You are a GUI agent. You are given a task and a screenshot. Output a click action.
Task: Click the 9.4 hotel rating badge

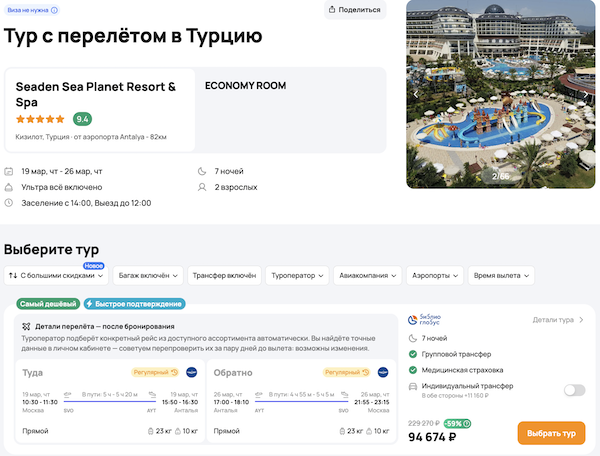(x=83, y=118)
